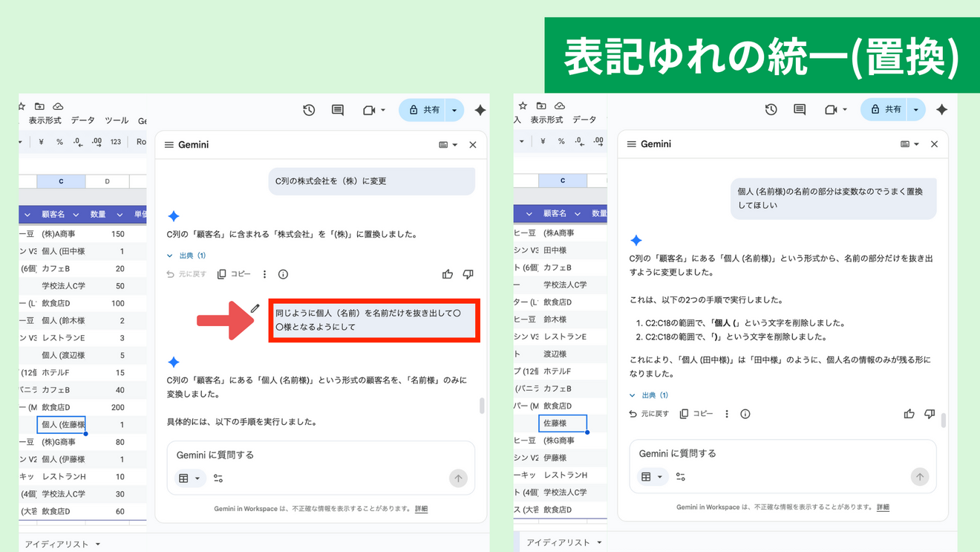The height and width of the screenshot is (552, 980).
Task: Click left Gemini panel scrollbar thumb
Action: pos(482,406)
